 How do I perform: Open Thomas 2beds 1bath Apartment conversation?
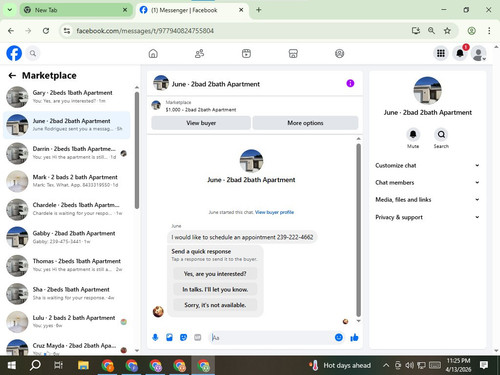[67, 265]
